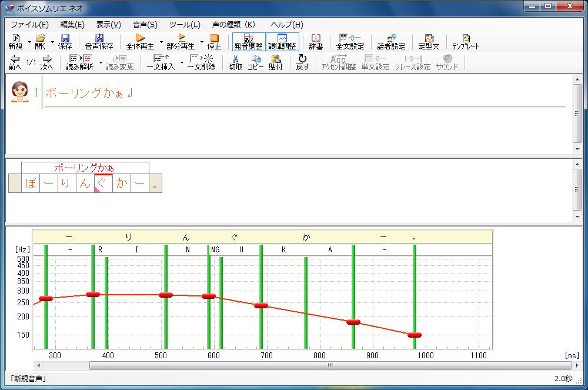
Task: Play everything with 全体再生
Action: click(x=141, y=42)
